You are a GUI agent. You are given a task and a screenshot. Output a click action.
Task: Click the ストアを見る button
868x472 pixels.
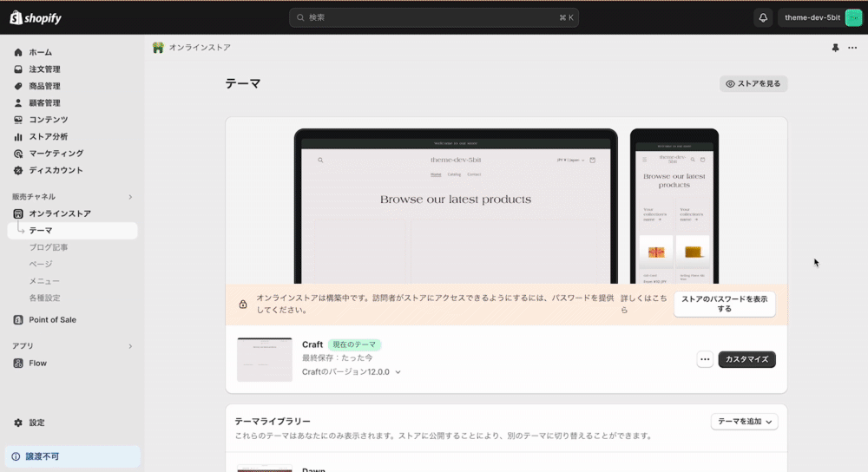coord(753,83)
